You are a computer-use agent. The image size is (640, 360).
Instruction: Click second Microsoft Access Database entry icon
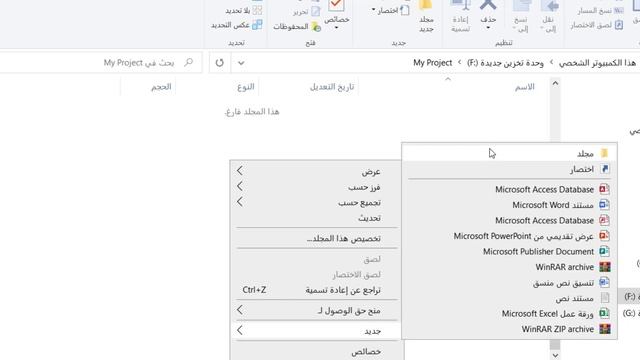604,220
